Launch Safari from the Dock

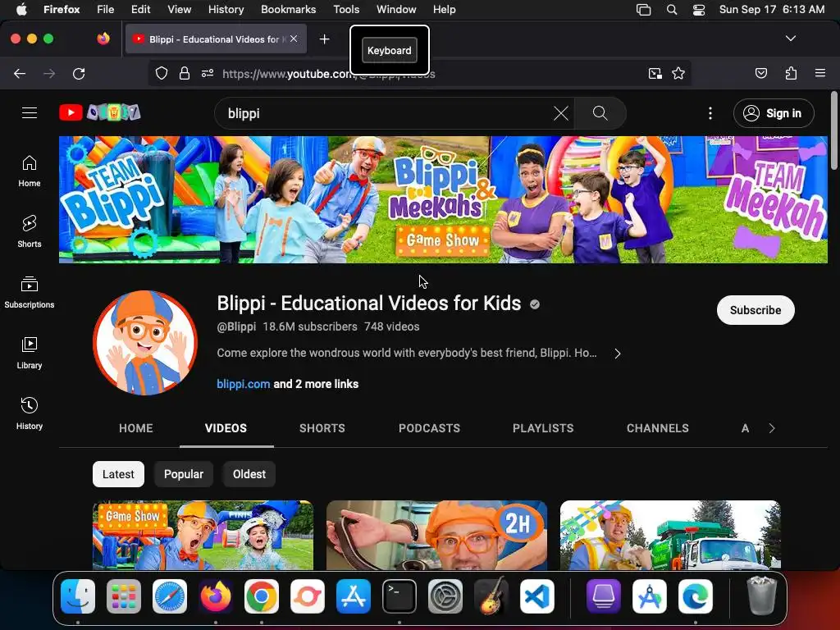170,596
